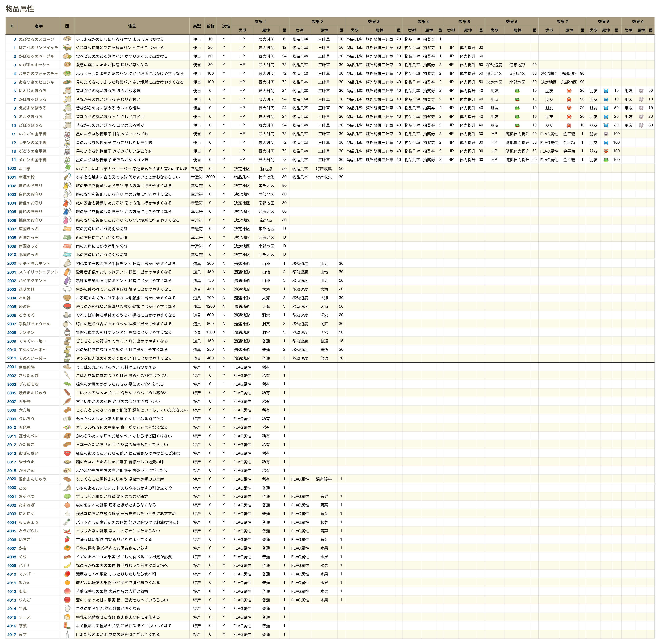Select the 青色のお守り blue charm icon

pyautogui.click(x=67, y=211)
